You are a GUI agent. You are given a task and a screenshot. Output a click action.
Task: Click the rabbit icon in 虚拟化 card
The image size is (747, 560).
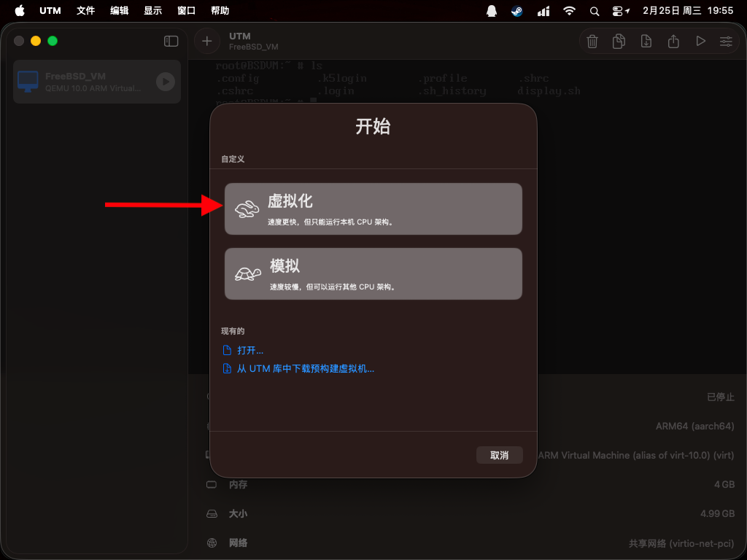247,209
